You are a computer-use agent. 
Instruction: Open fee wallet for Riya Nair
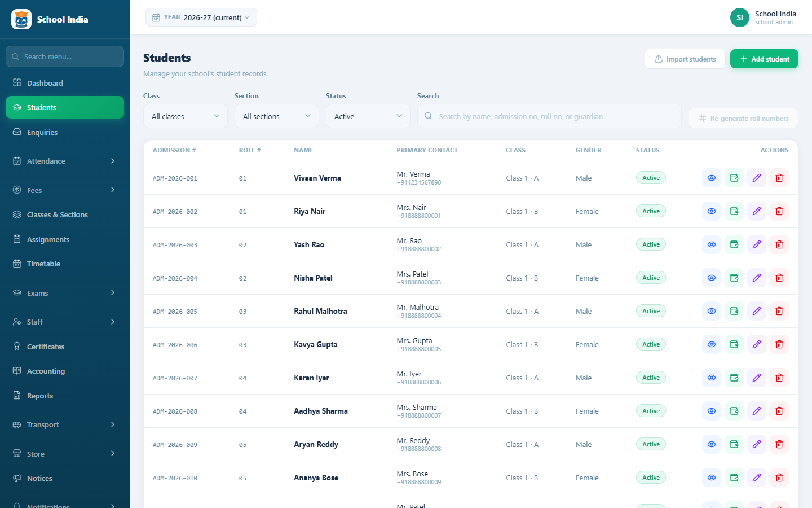[x=734, y=211]
